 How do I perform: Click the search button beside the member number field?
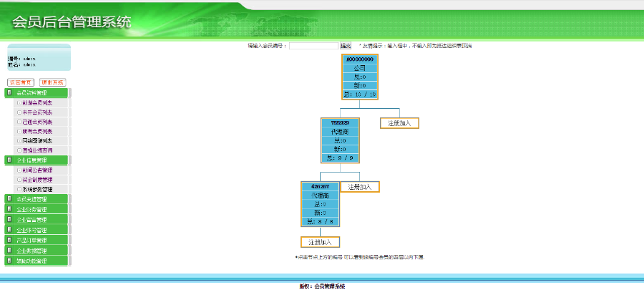click(x=346, y=46)
